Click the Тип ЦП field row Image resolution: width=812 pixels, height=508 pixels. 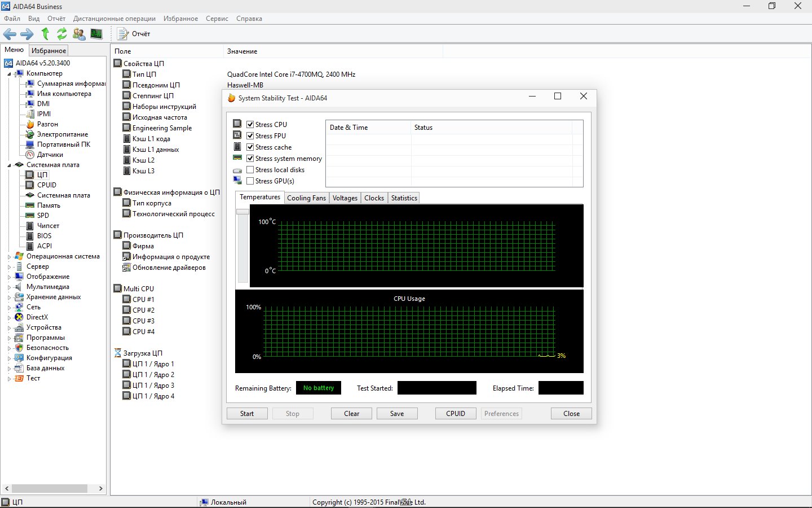pyautogui.click(x=144, y=75)
